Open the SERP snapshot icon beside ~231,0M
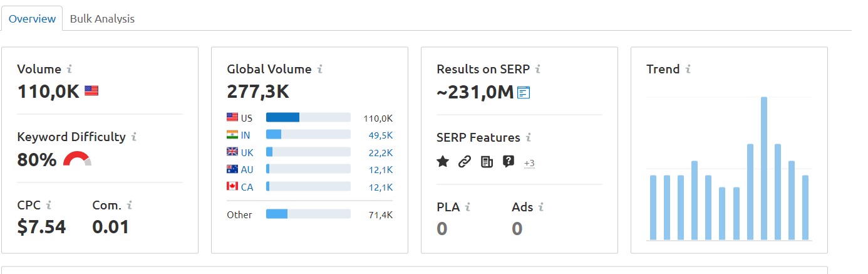This screenshot has width=868, height=274. [x=524, y=93]
